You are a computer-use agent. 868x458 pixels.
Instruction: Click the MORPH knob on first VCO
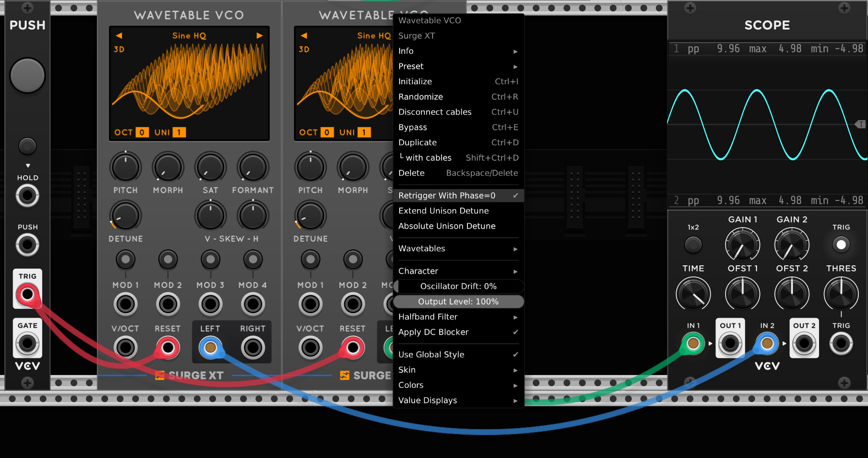(x=168, y=167)
